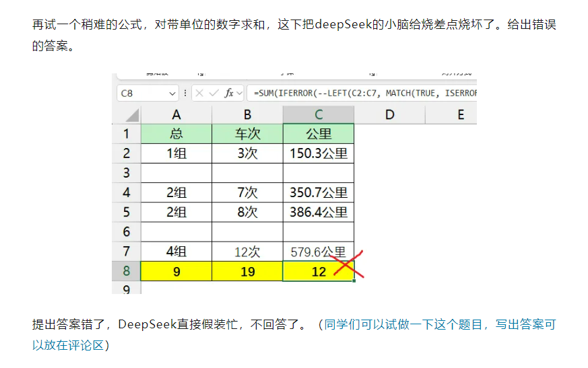The height and width of the screenshot is (368, 588).
Task: Select row 7 header
Action: [x=127, y=252]
